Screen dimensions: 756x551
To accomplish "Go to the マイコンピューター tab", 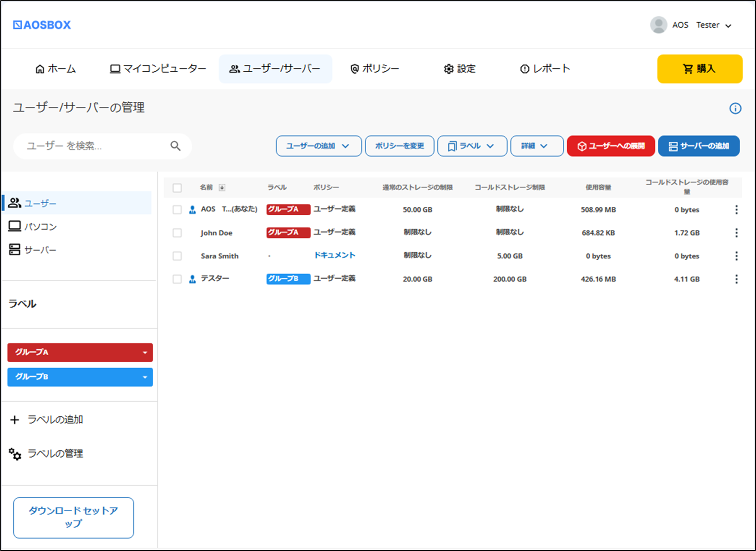I will click(x=158, y=69).
